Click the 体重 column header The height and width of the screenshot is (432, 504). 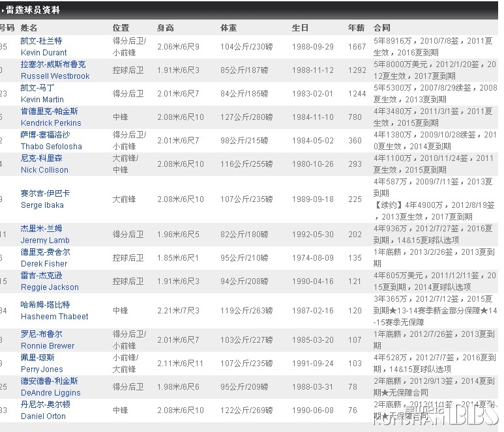pos(229,28)
